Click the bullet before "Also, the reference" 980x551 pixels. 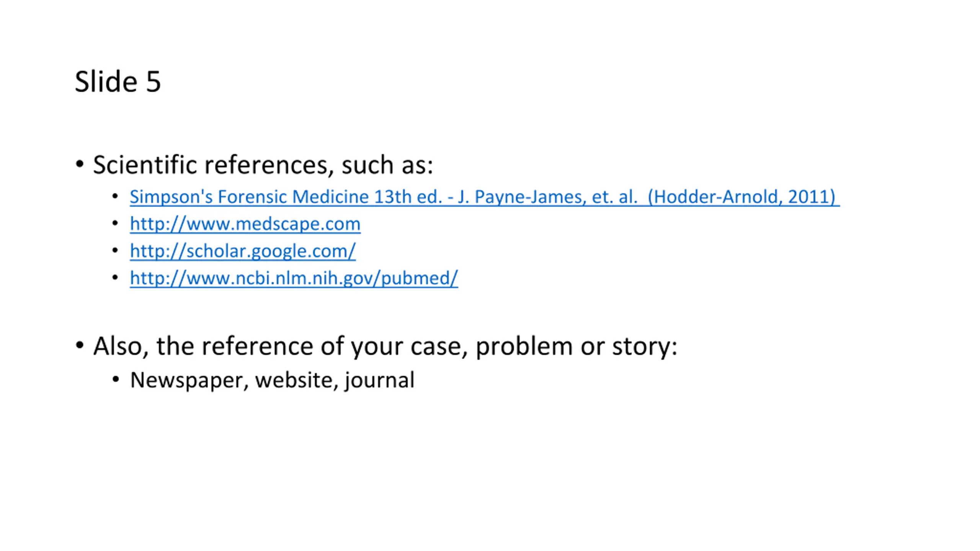click(x=80, y=346)
